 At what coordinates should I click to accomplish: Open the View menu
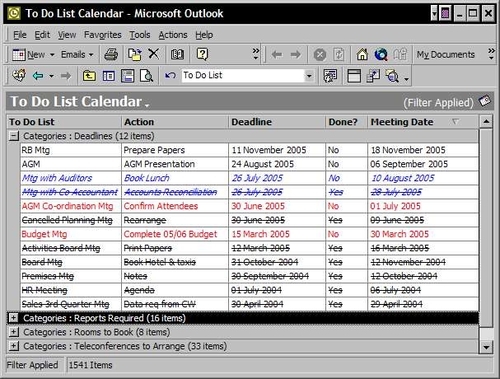pyautogui.click(x=67, y=35)
